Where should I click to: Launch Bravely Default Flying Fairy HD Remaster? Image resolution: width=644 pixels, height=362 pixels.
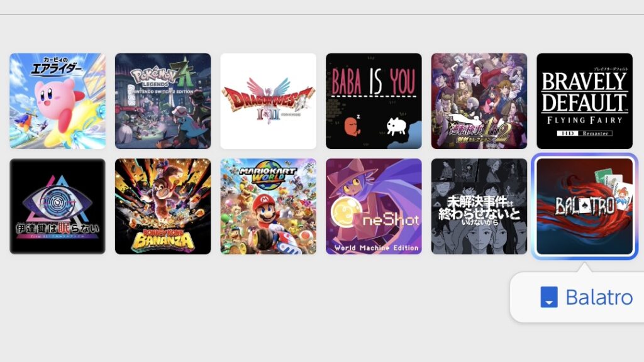click(584, 101)
